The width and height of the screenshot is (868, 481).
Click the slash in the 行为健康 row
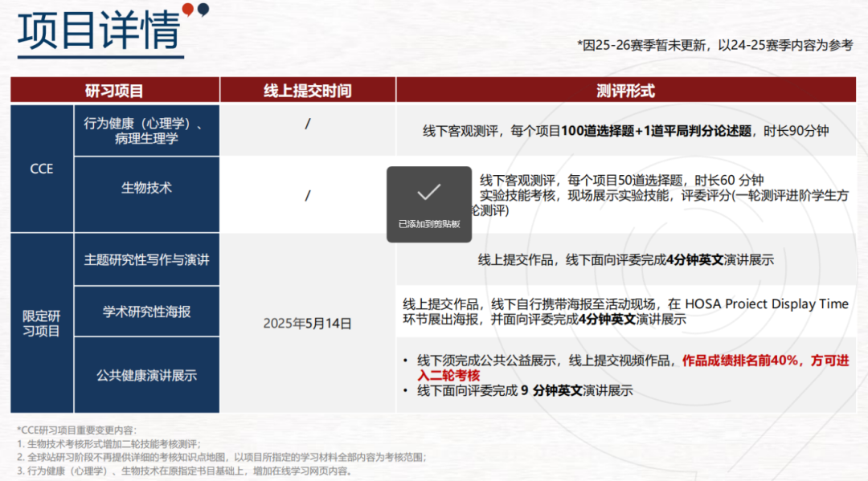coord(308,124)
